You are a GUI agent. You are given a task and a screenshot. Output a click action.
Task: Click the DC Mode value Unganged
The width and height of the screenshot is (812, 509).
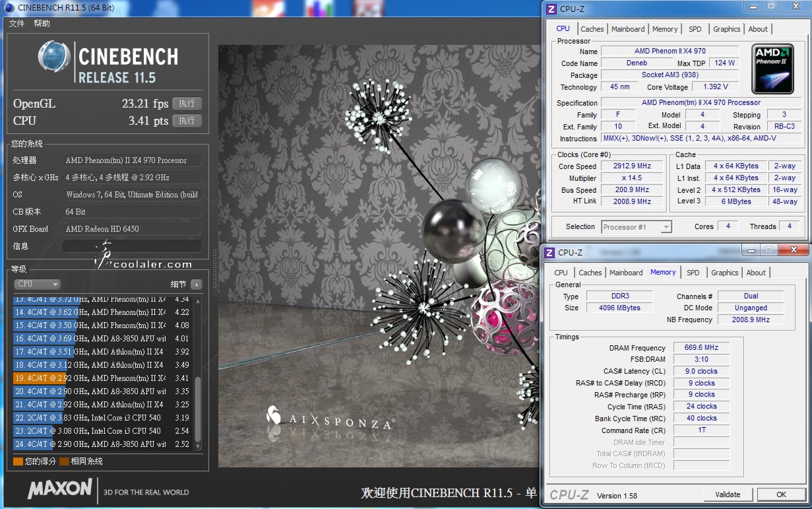coord(751,308)
